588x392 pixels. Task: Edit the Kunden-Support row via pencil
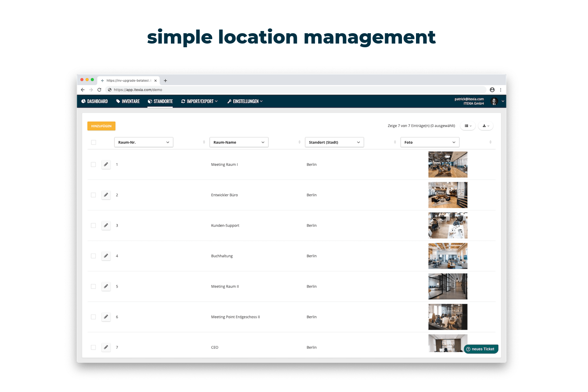click(106, 225)
